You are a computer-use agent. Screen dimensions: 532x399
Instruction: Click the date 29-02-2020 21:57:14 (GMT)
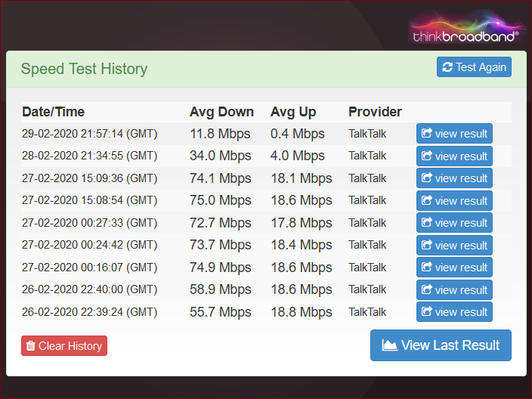[90, 134]
